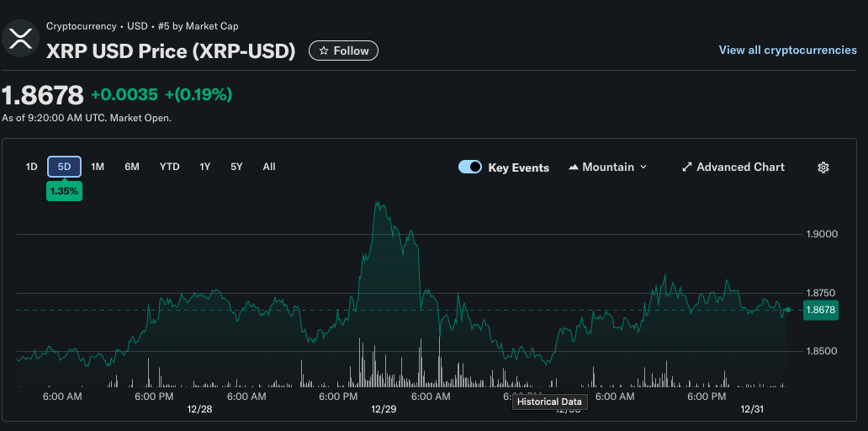Switch to the 1M time range

pos(98,167)
